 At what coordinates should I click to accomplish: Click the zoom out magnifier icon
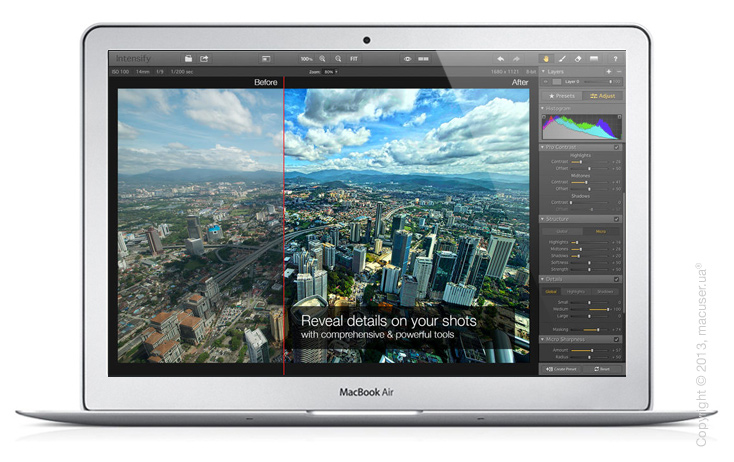pyautogui.click(x=338, y=59)
